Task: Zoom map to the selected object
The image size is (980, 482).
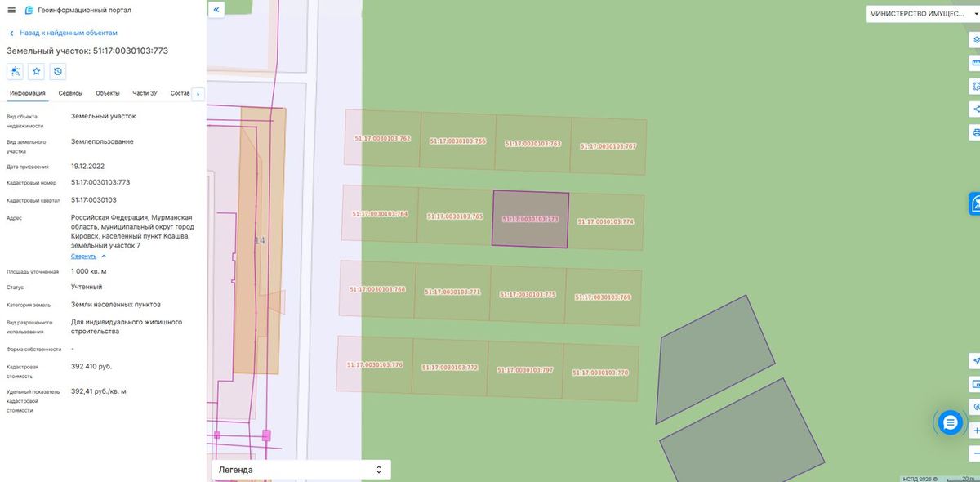Action: [15, 72]
